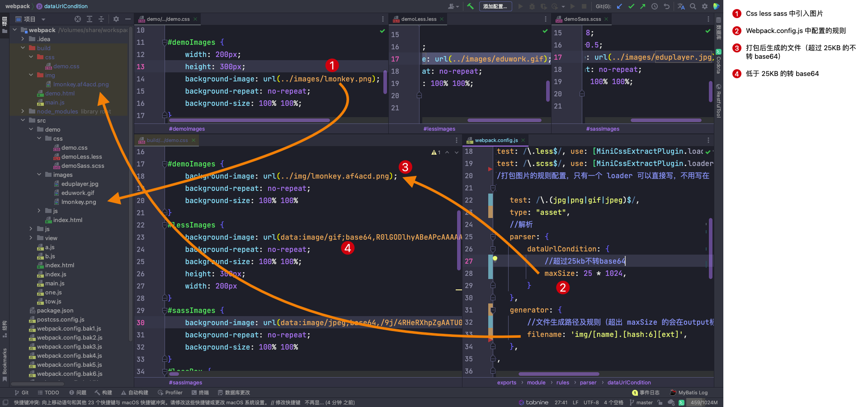868x407 pixels.
Task: Collapse the src folder in project tree
Action: point(23,120)
